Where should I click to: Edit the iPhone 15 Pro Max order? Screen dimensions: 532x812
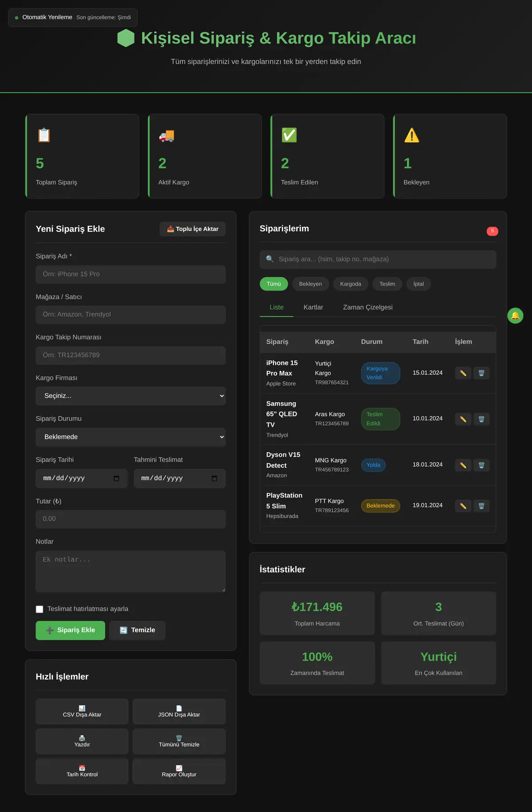pos(463,373)
